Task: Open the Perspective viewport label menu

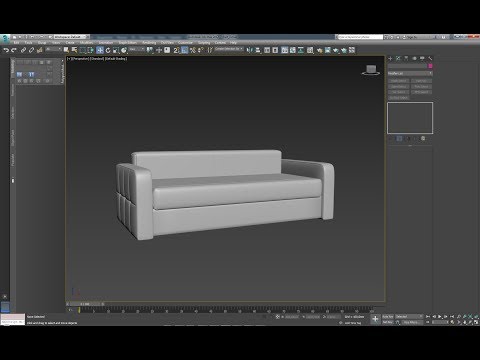Action: coord(80,59)
